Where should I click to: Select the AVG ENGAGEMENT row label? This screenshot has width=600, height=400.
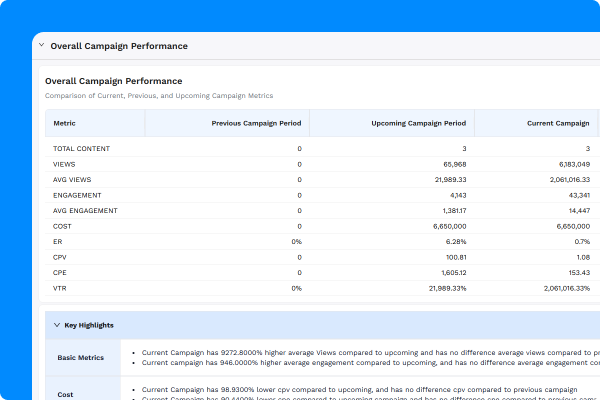pos(85,210)
